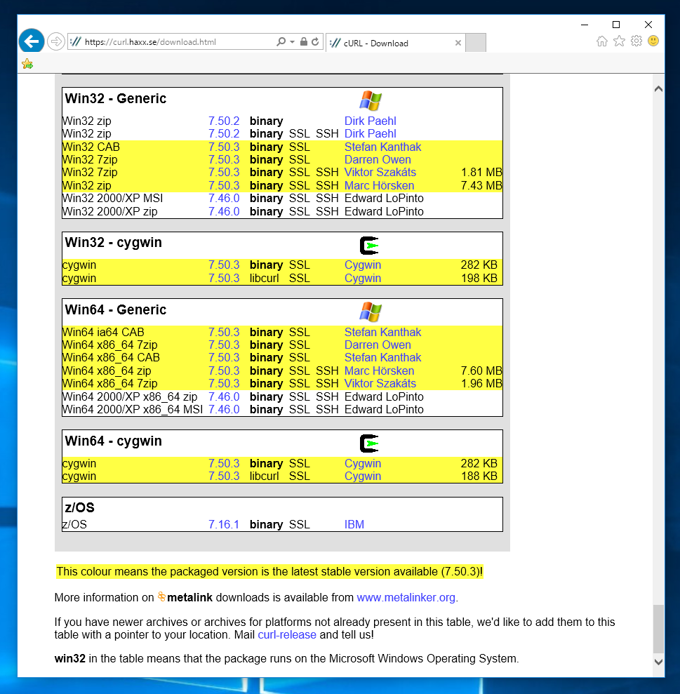Click Windows logo in Win32 - Generic header
Viewport: 680px width, 694px height.
370,100
